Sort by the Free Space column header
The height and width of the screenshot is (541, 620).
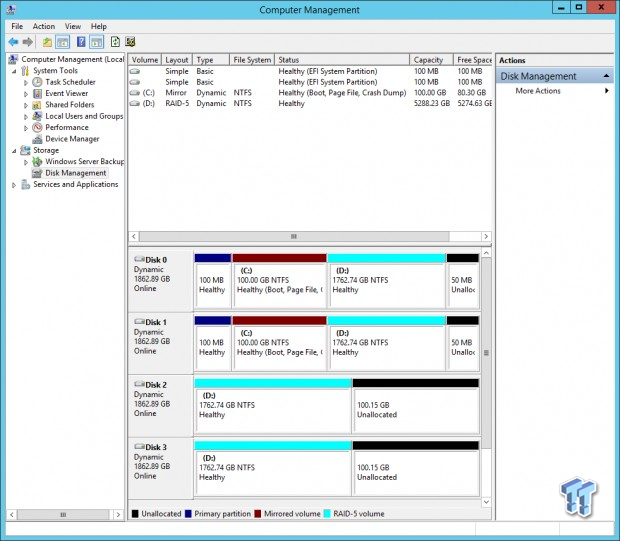click(x=473, y=60)
